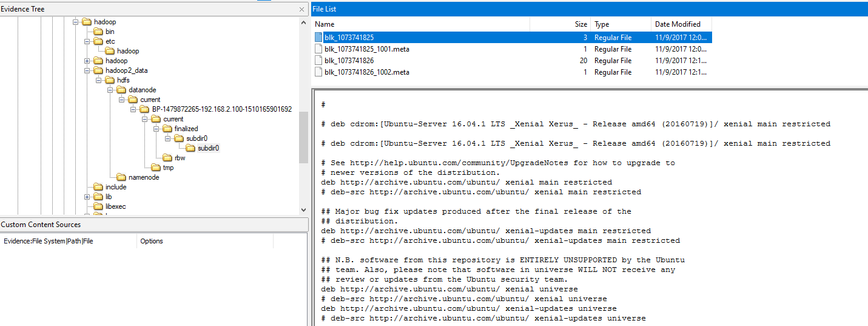Click the hdfs folder icon
This screenshot has height=326, width=868.
[110, 80]
